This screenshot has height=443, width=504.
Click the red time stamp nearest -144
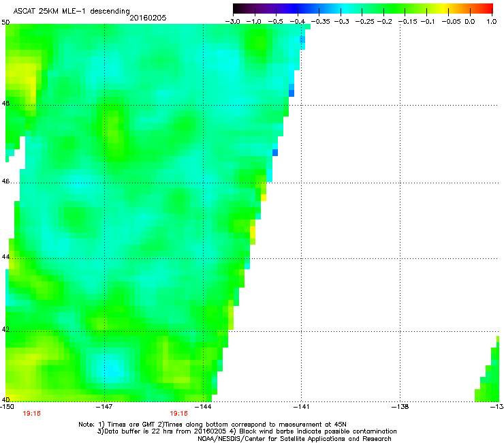(x=178, y=414)
